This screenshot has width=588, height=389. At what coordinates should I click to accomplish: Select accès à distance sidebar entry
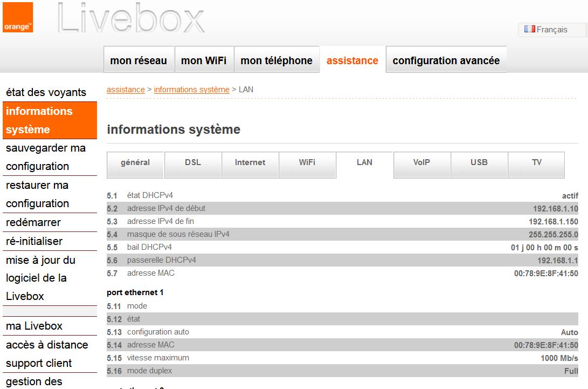46,345
